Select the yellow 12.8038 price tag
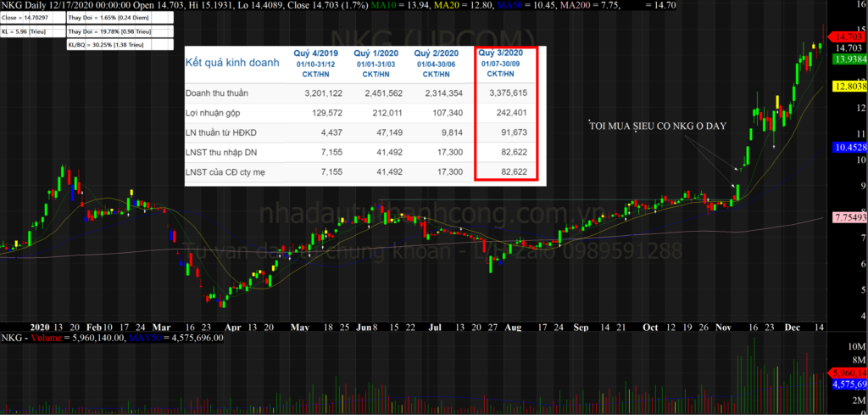This screenshot has width=868, height=415. (849, 87)
